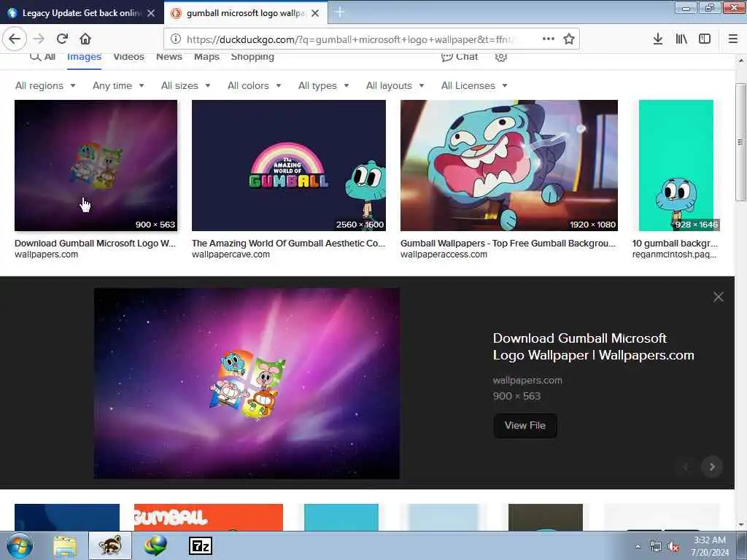Expand the All Licenses filter
This screenshot has width=747, height=560.
[x=474, y=86]
